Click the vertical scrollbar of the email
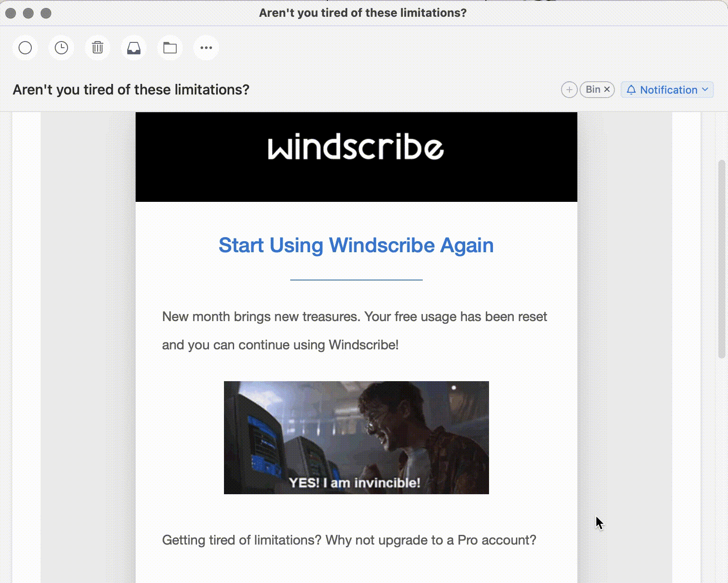 (x=722, y=259)
